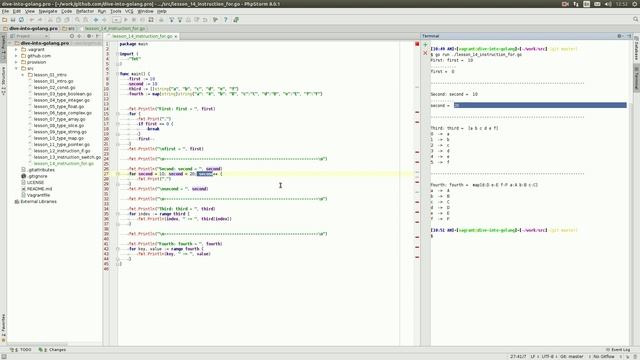
Task: Collapse the src folder
Action: [16, 69]
